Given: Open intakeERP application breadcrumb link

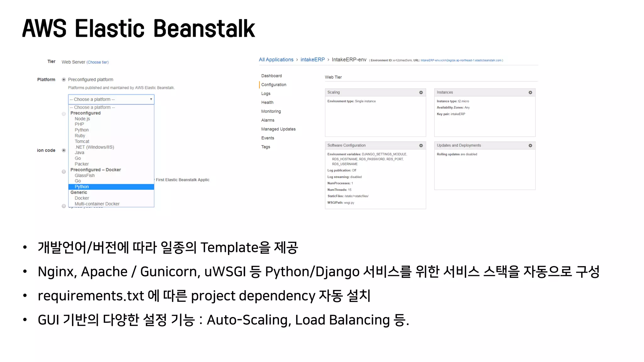Looking at the screenshot, I should tap(313, 60).
